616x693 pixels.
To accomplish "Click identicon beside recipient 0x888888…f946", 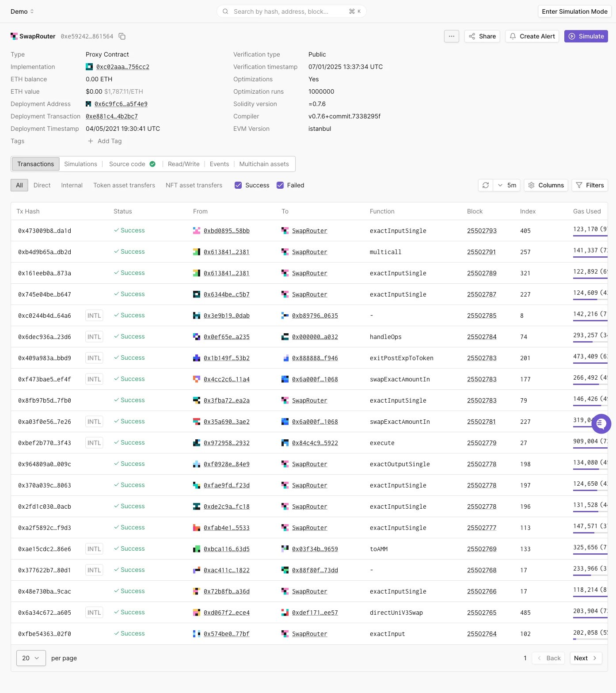I will click(x=285, y=358).
